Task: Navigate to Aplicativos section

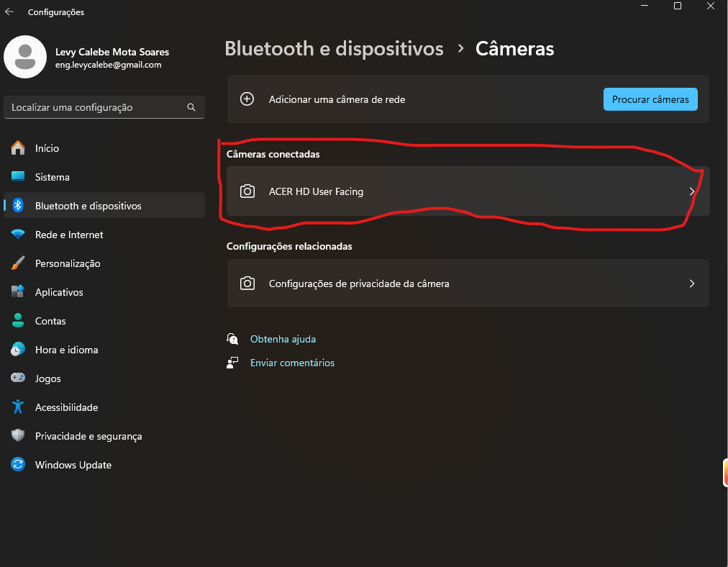Action: [x=104, y=292]
